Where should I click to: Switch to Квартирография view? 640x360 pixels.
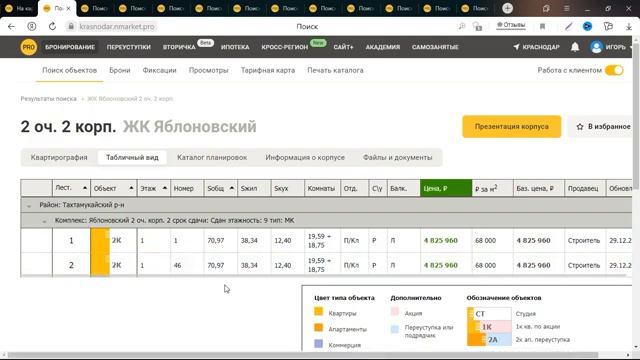(59, 158)
